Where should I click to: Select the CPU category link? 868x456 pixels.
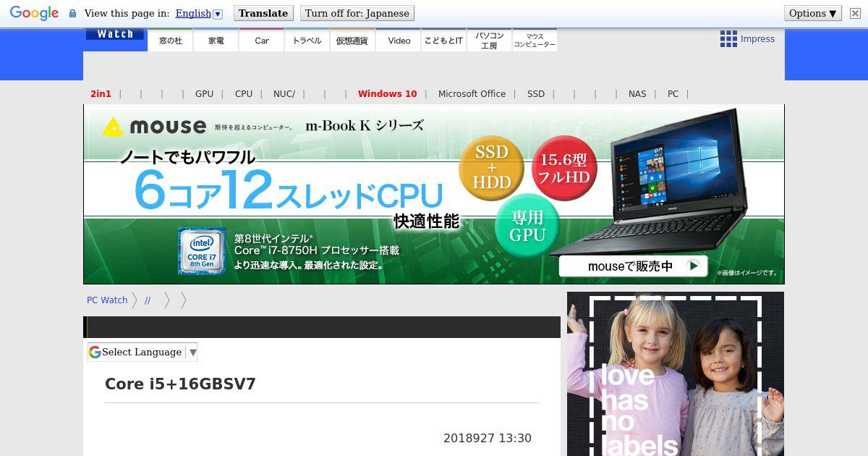(244, 93)
